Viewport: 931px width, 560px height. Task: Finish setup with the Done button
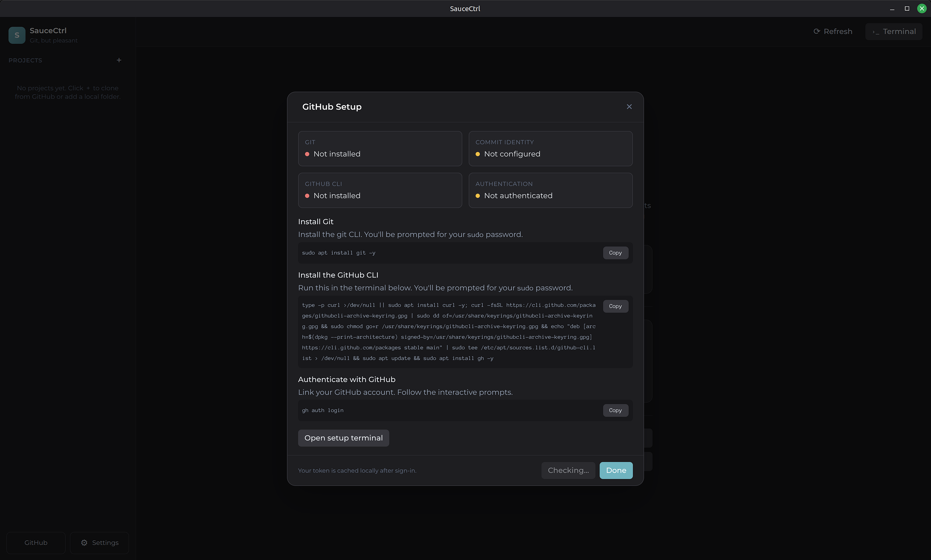[x=616, y=470]
